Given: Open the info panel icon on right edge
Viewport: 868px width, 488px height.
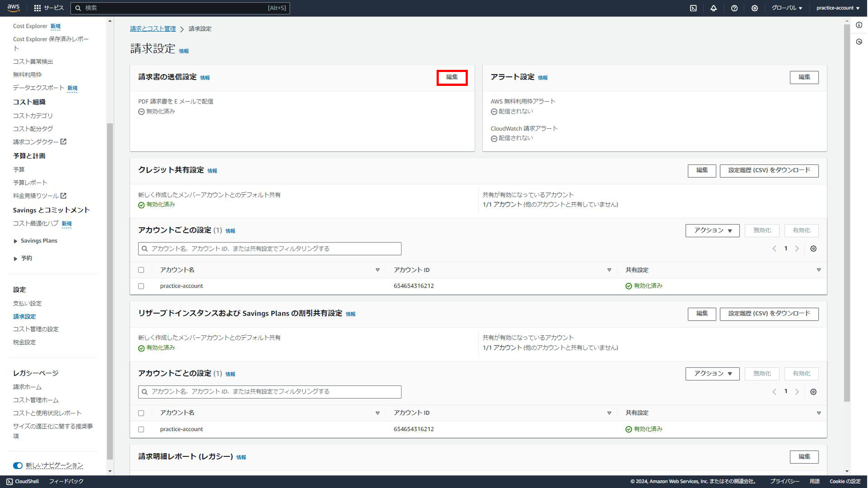Looking at the screenshot, I should pos(859,25).
